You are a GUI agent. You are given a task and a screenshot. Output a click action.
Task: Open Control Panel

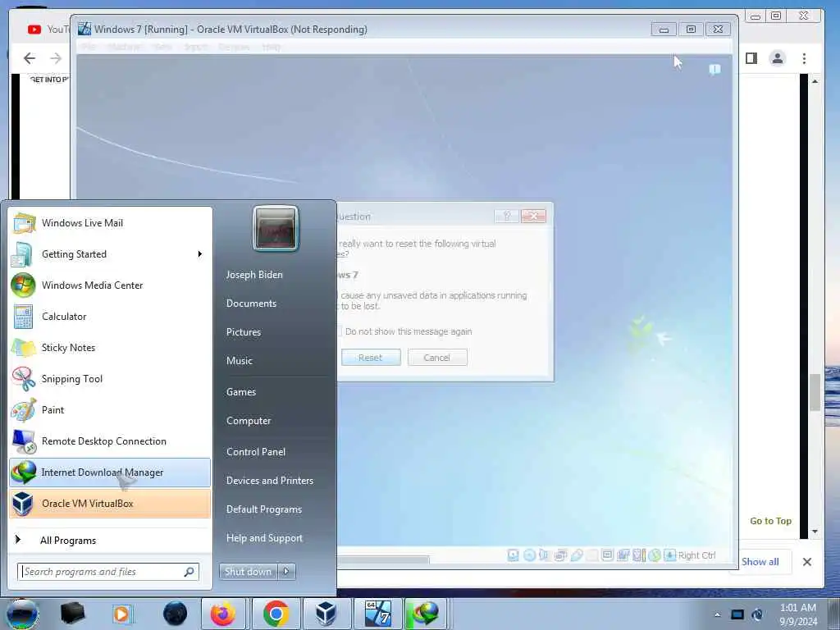pyautogui.click(x=256, y=452)
